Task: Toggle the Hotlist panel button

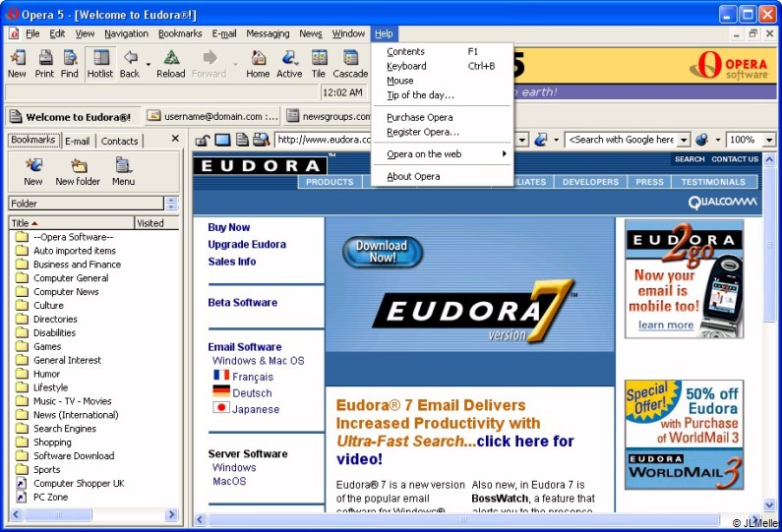Action: click(100, 64)
